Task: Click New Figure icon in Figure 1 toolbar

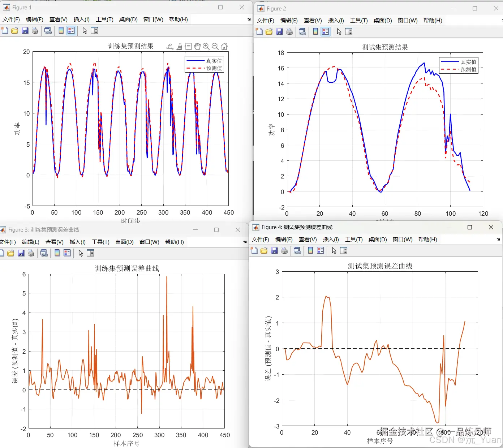Action: tap(5, 31)
